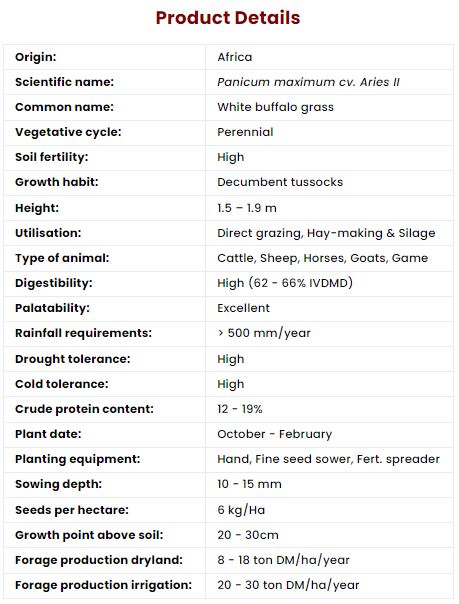This screenshot has width=459, height=604.
Task: Click the Product Details heading
Action: click(x=228, y=18)
